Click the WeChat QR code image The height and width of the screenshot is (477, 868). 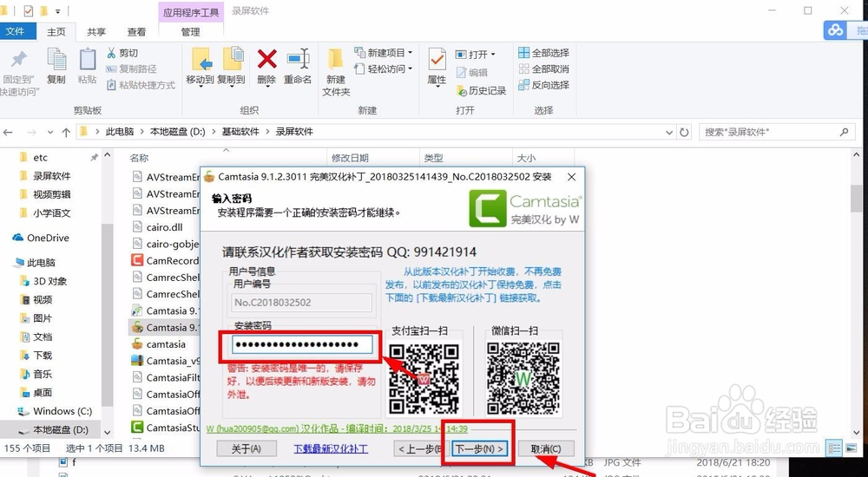(x=523, y=380)
